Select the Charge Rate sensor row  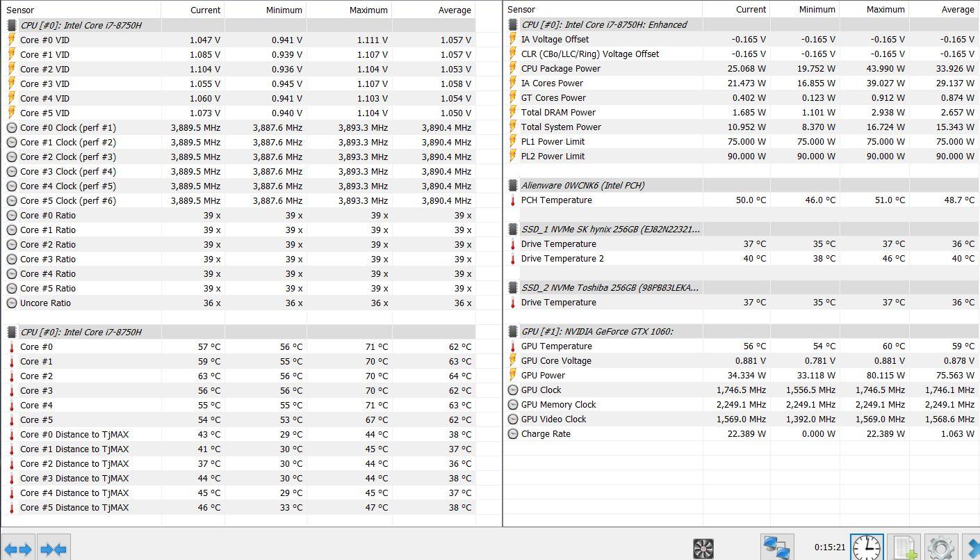pos(545,434)
